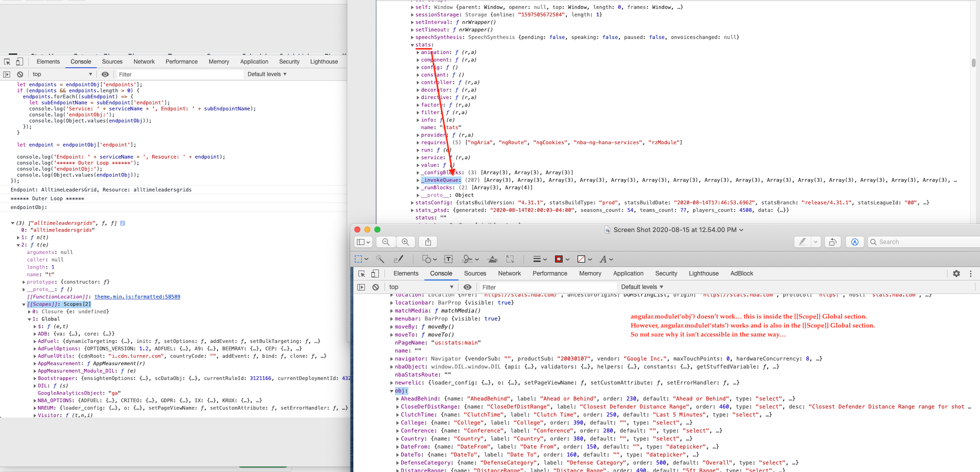The height and width of the screenshot is (472, 980).
Task: Open the top context dropdown in left DevTools
Action: click(63, 74)
